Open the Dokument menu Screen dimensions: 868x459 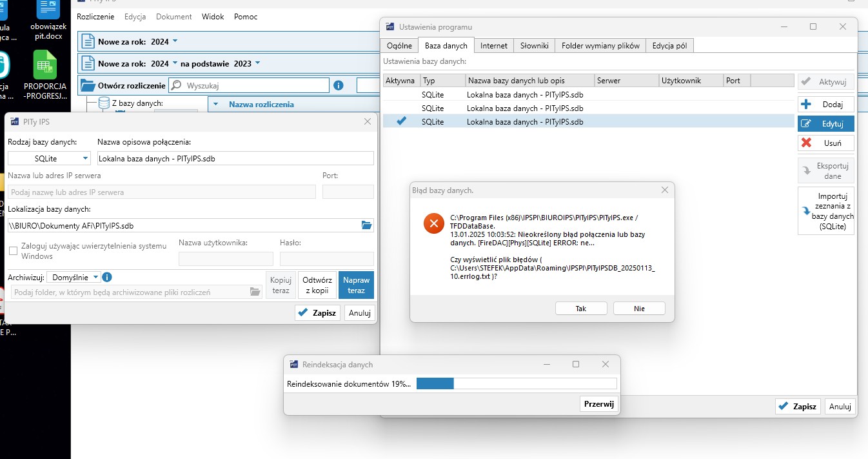click(x=173, y=17)
